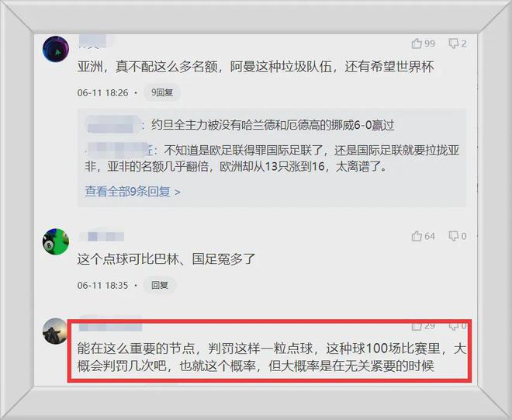Viewport: 512px width, 420px height.
Task: Click blurred username of reply about 欧足联
Action: click(118, 151)
